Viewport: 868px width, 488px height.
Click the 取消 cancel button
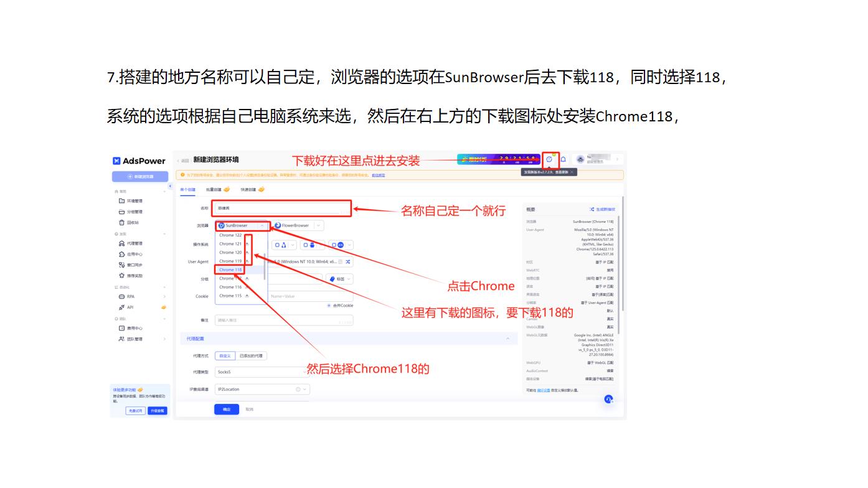click(x=249, y=409)
